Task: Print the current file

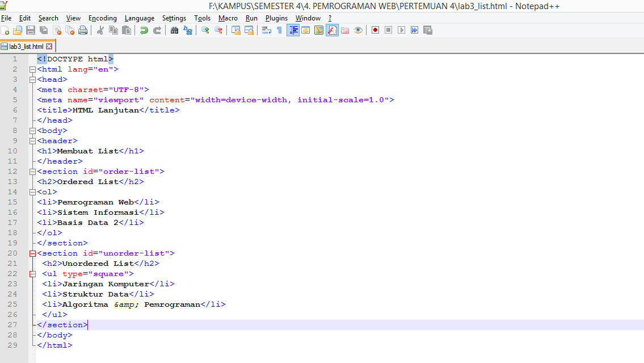Action: [x=82, y=30]
